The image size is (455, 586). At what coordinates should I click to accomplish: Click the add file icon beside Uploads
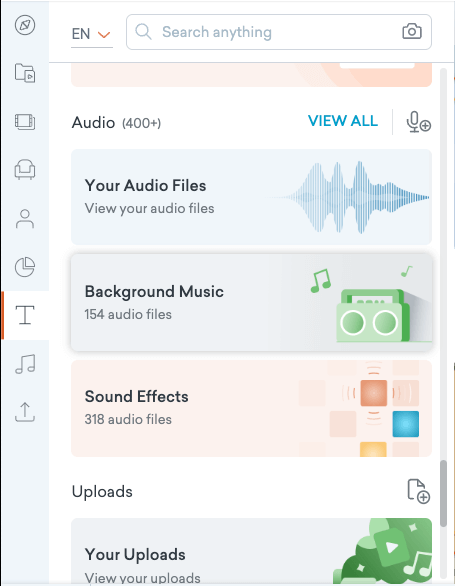[x=418, y=491]
